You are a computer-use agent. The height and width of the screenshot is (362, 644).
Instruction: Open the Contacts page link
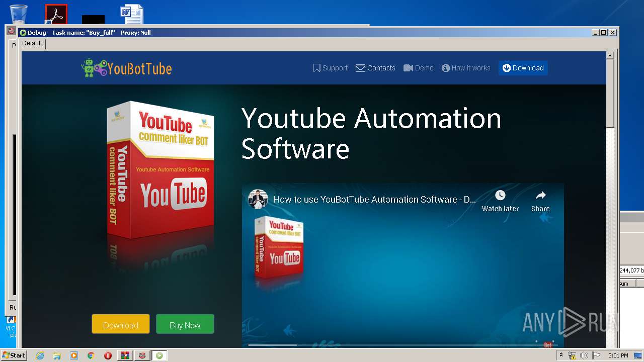(x=375, y=68)
